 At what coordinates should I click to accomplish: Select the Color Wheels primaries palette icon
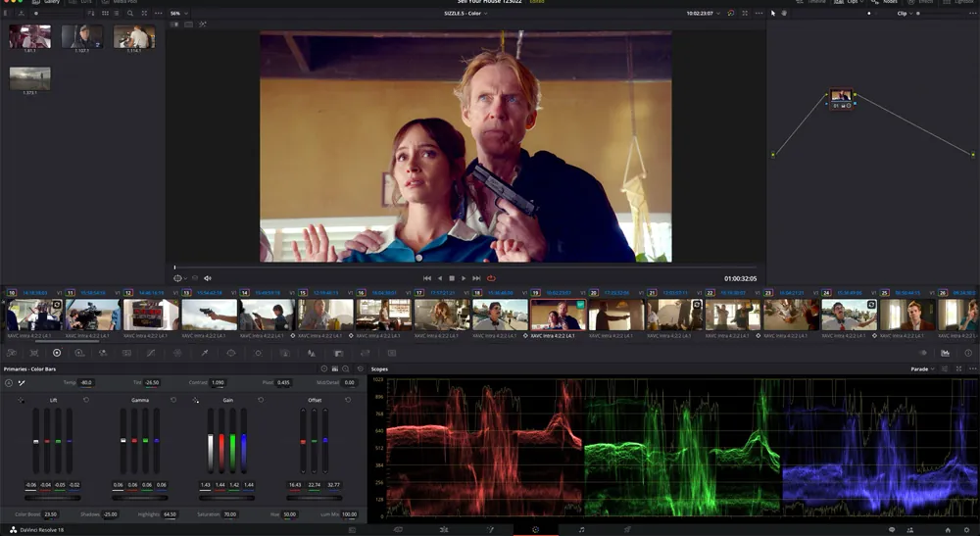[57, 353]
